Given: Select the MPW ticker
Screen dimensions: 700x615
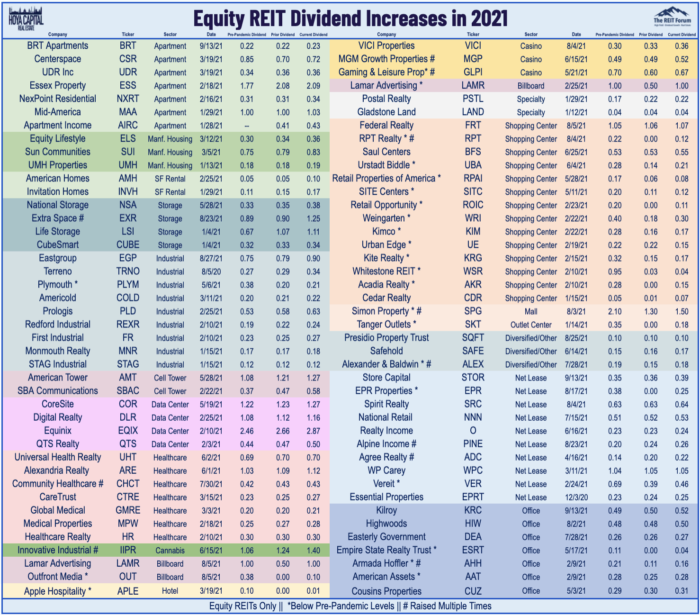Looking at the screenshot, I should point(128,523).
